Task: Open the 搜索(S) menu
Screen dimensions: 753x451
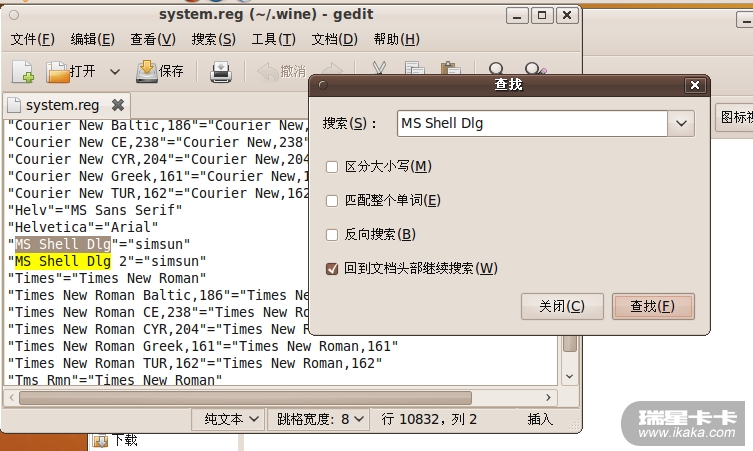Action: point(213,39)
